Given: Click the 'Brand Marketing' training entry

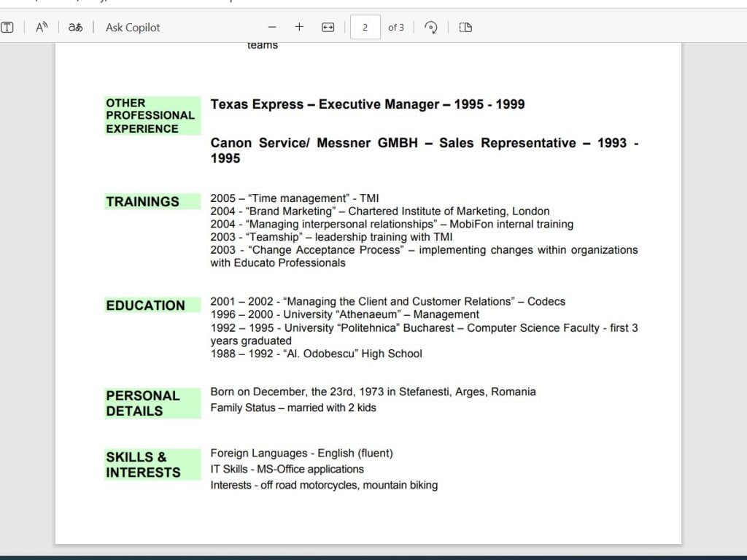Looking at the screenshot, I should tap(380, 211).
